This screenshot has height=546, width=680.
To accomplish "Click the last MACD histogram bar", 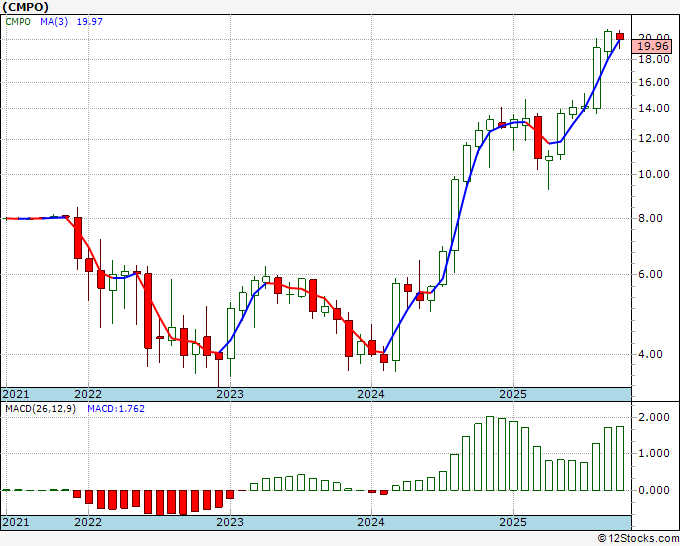I will (620, 459).
